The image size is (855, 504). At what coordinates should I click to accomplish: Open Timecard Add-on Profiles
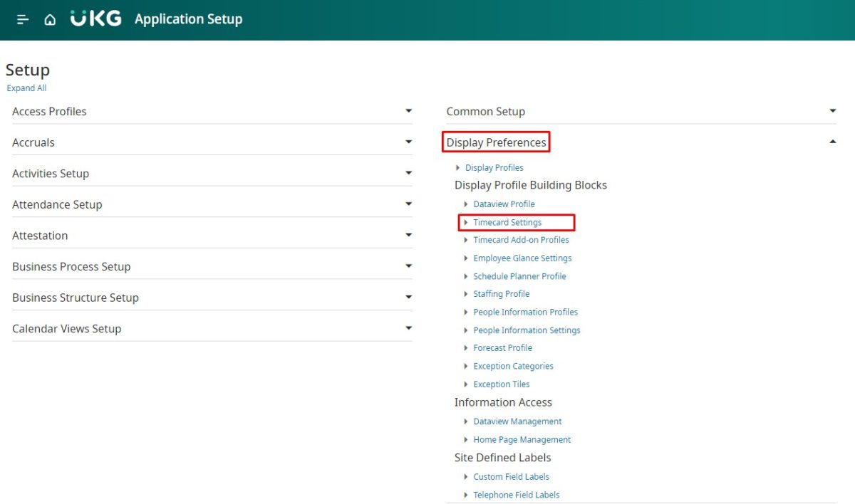(521, 241)
